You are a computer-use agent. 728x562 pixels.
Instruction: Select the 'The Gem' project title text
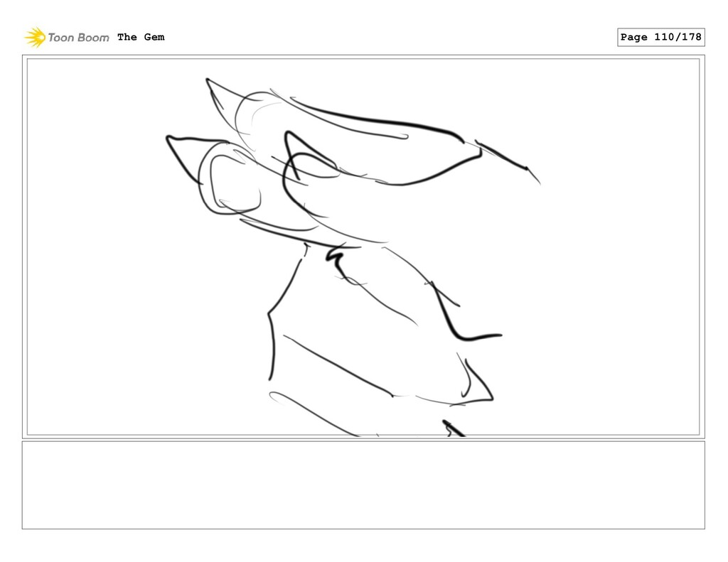pos(141,37)
